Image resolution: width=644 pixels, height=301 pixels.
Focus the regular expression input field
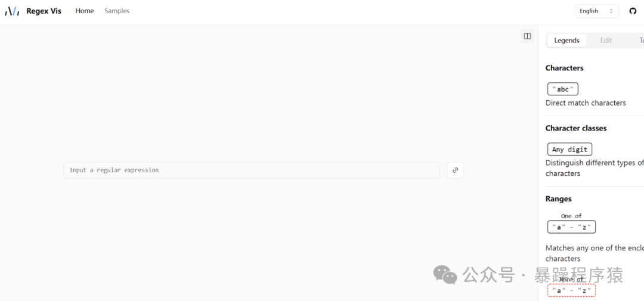pos(251,170)
